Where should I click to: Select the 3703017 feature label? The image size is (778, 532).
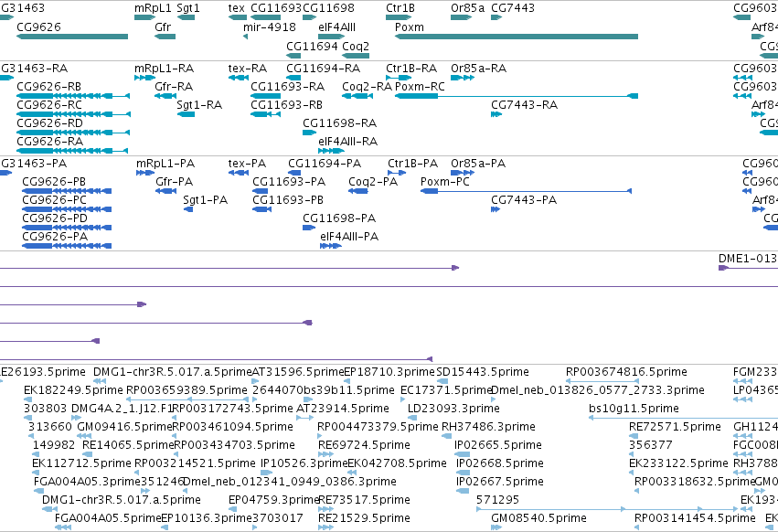coord(278,518)
